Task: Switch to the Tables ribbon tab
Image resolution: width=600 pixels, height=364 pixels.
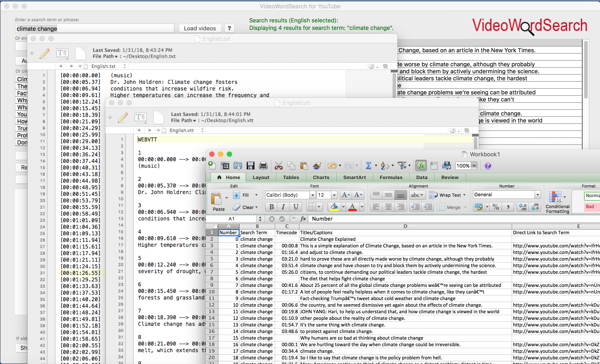Action: pos(291,177)
